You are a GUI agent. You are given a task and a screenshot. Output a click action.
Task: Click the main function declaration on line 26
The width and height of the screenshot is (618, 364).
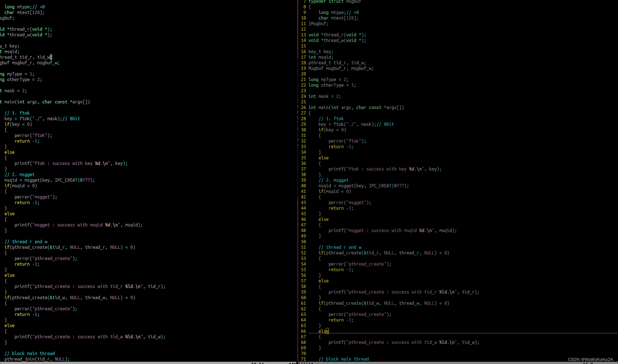[356, 108]
